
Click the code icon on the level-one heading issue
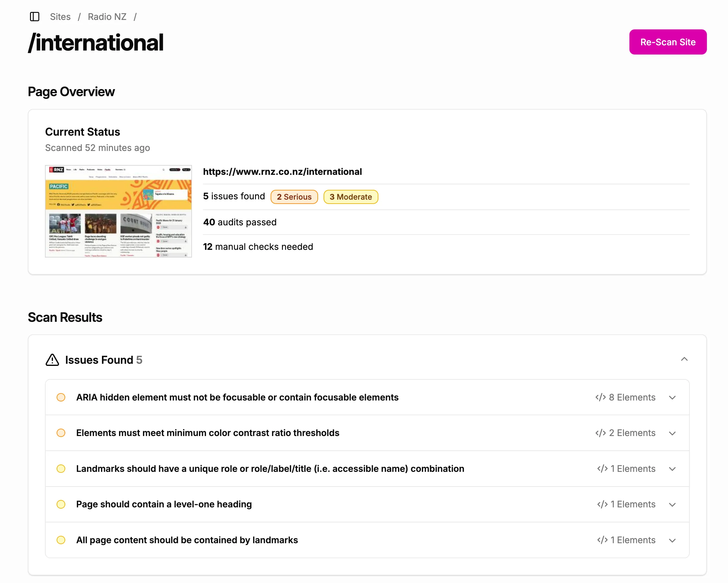[x=602, y=504]
